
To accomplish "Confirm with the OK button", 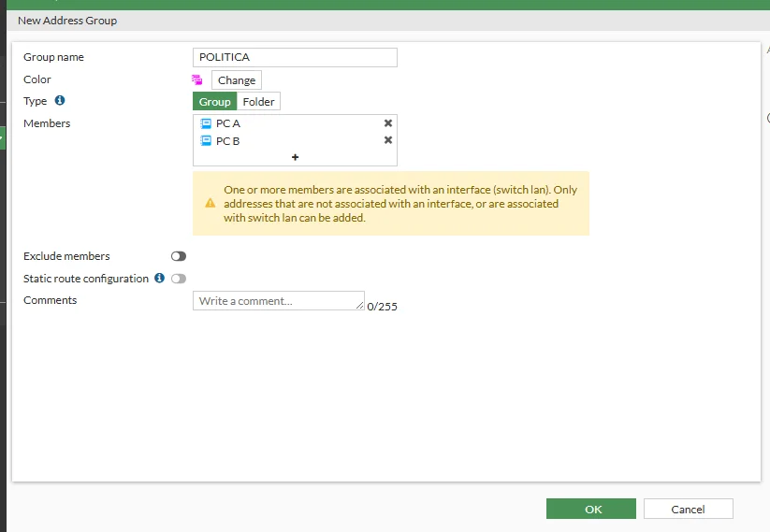I will [x=590, y=509].
